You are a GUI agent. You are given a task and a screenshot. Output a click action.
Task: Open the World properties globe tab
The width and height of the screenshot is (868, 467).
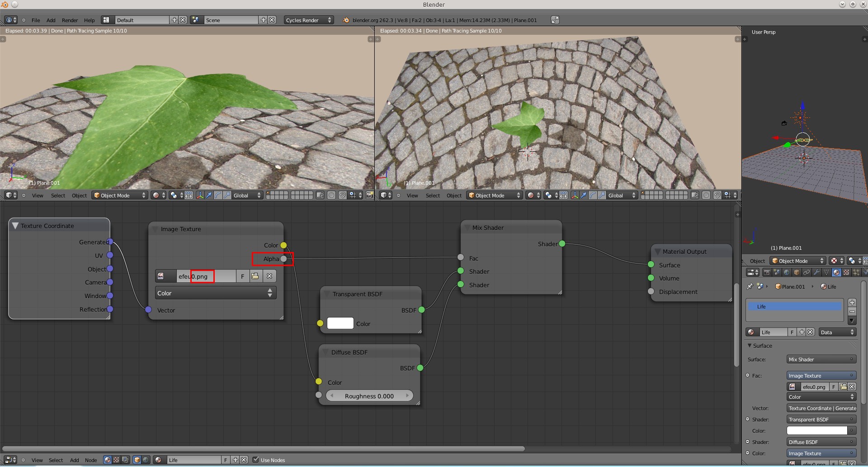coord(787,272)
